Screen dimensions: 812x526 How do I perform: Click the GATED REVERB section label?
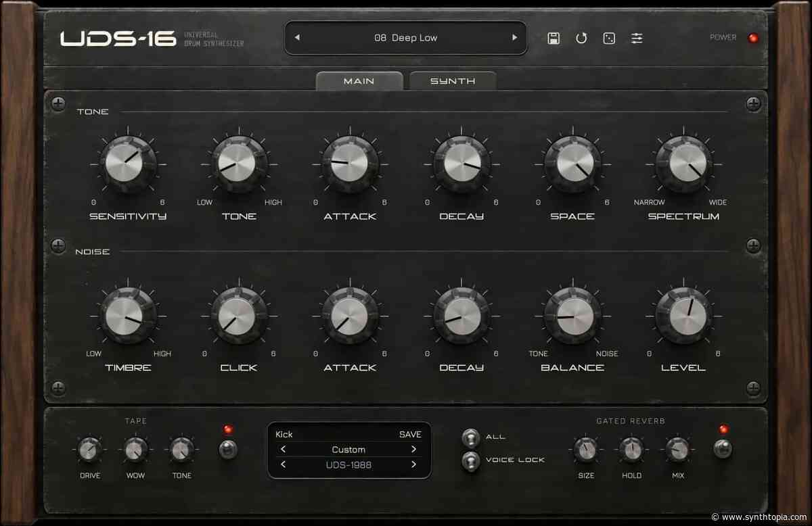[631, 421]
